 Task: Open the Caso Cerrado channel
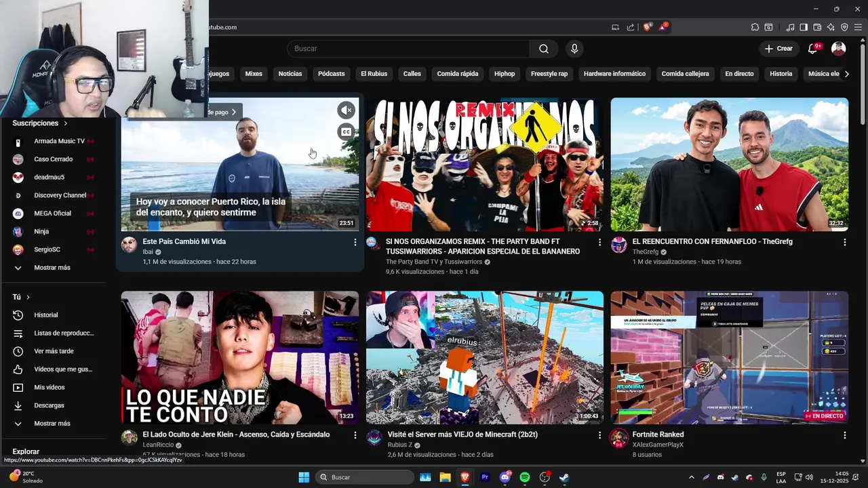[54, 159]
